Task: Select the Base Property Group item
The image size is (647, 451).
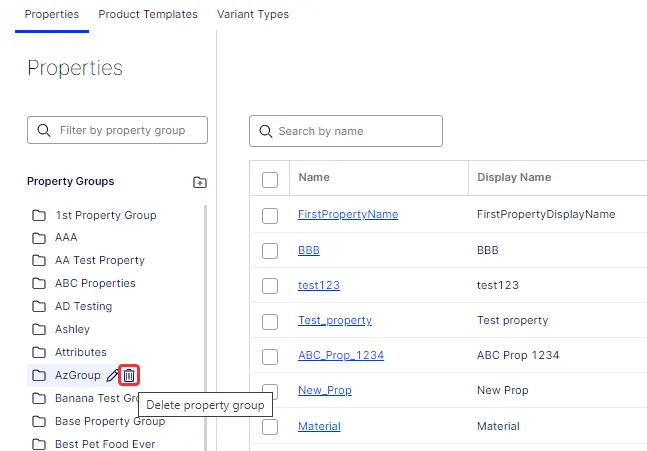Action: pyautogui.click(x=110, y=421)
